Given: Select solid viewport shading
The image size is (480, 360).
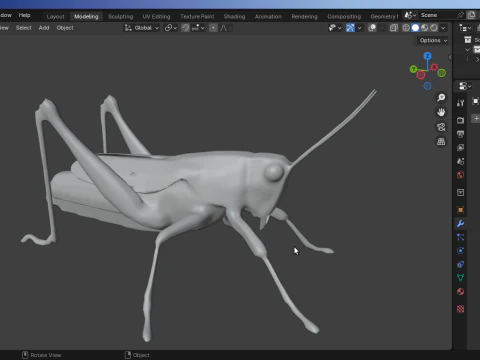Looking at the screenshot, I should click(415, 28).
